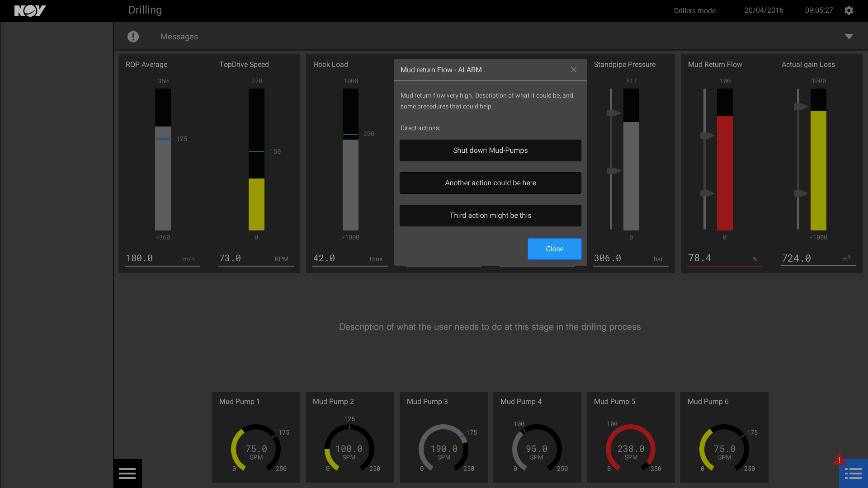Click Another action could be here button
This screenshot has height=488, width=868.
pos(491,183)
